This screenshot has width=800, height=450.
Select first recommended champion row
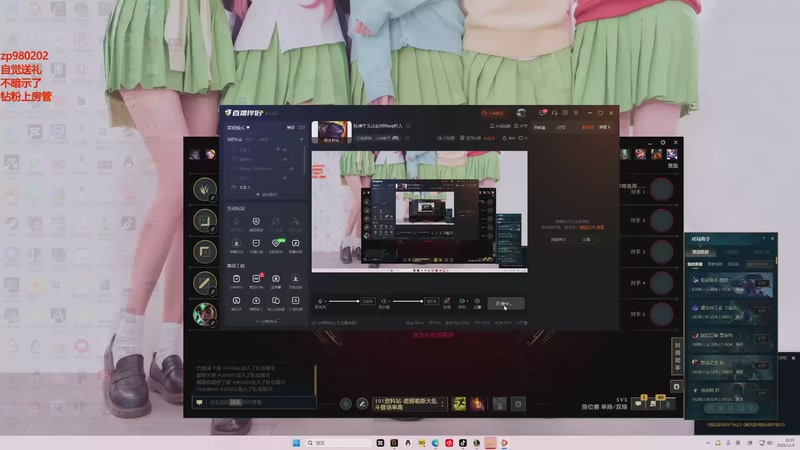(731, 284)
